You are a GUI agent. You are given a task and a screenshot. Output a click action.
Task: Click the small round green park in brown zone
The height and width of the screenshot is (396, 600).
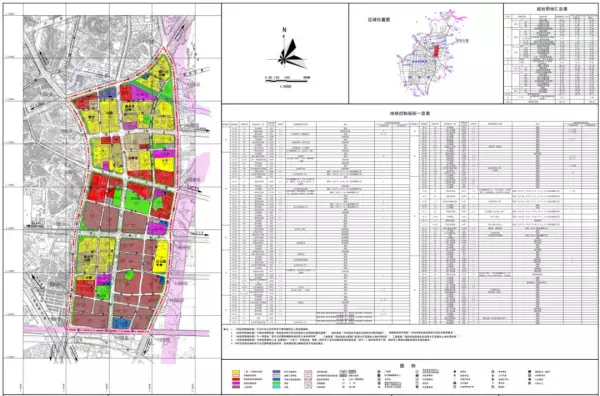130,274
